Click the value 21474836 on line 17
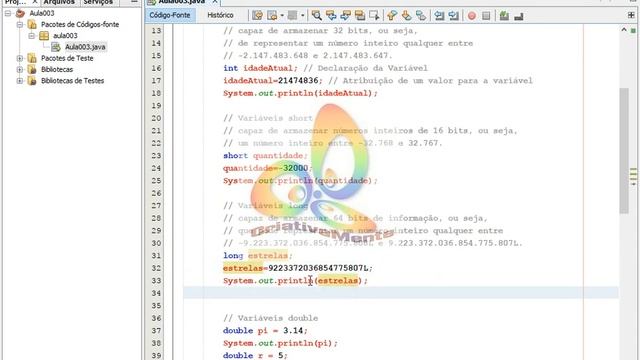The height and width of the screenshot is (360, 640). 298,81
